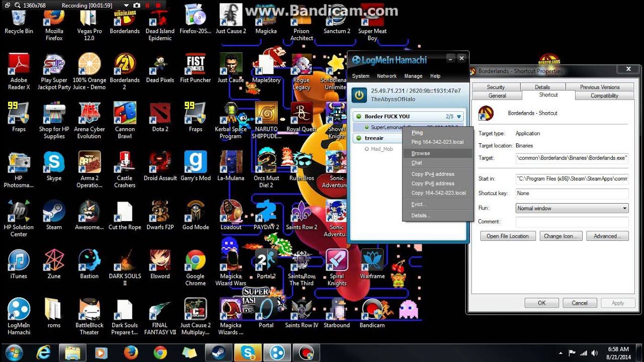Select the Spiral Knights desktop icon
644x362 pixels.
click(337, 267)
